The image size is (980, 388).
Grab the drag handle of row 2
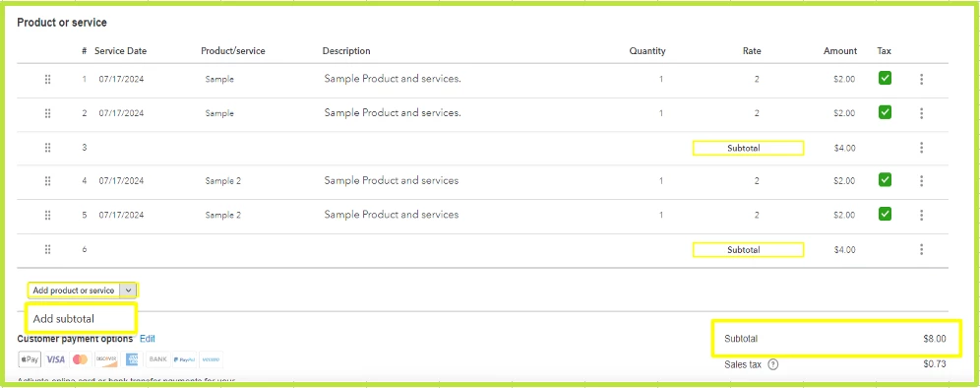[x=47, y=113]
